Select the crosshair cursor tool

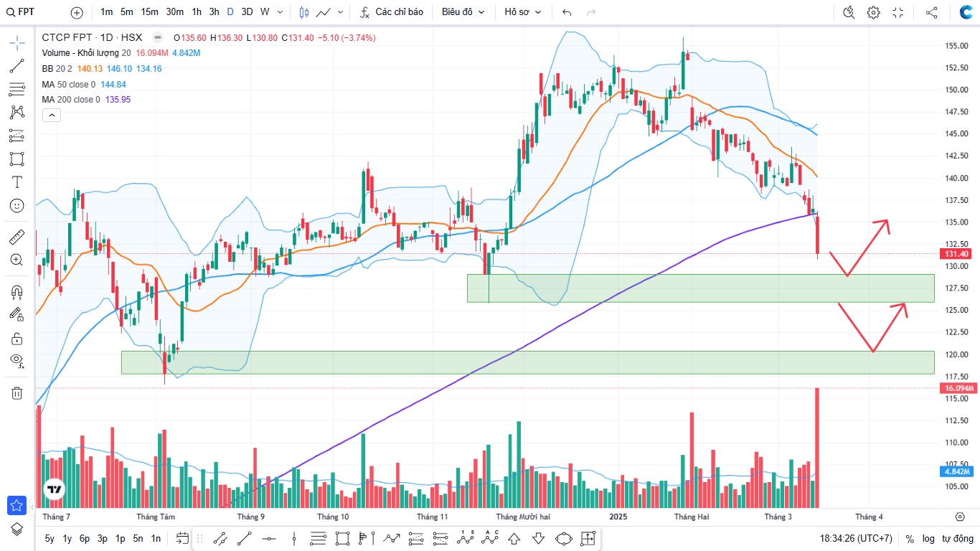(17, 42)
